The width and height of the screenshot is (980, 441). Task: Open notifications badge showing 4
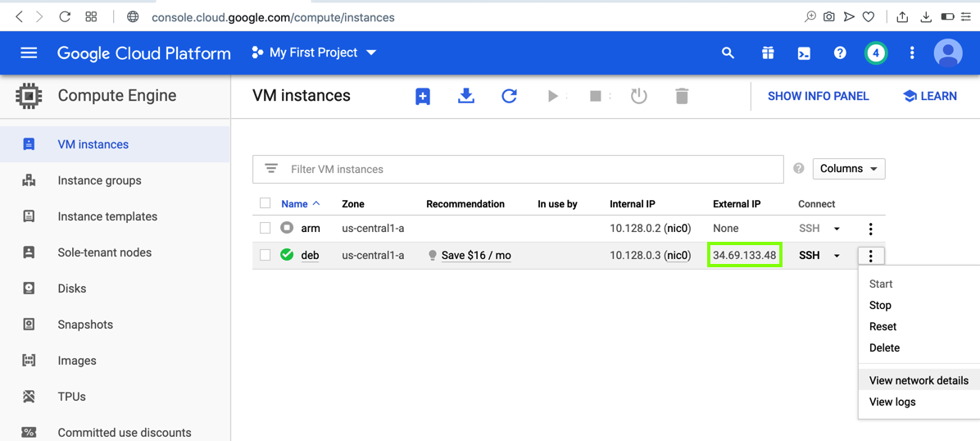[876, 53]
